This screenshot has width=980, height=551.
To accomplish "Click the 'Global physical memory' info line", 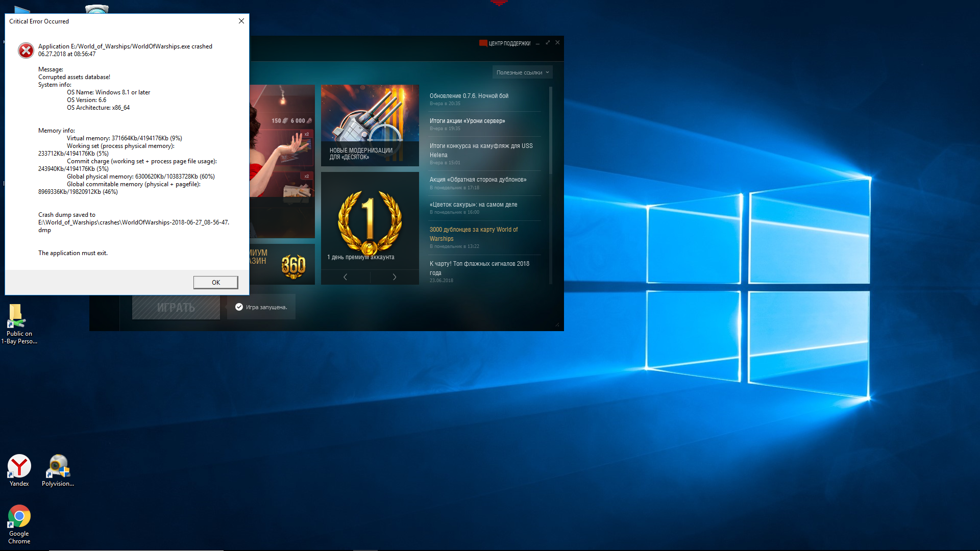I will pyautogui.click(x=140, y=177).
